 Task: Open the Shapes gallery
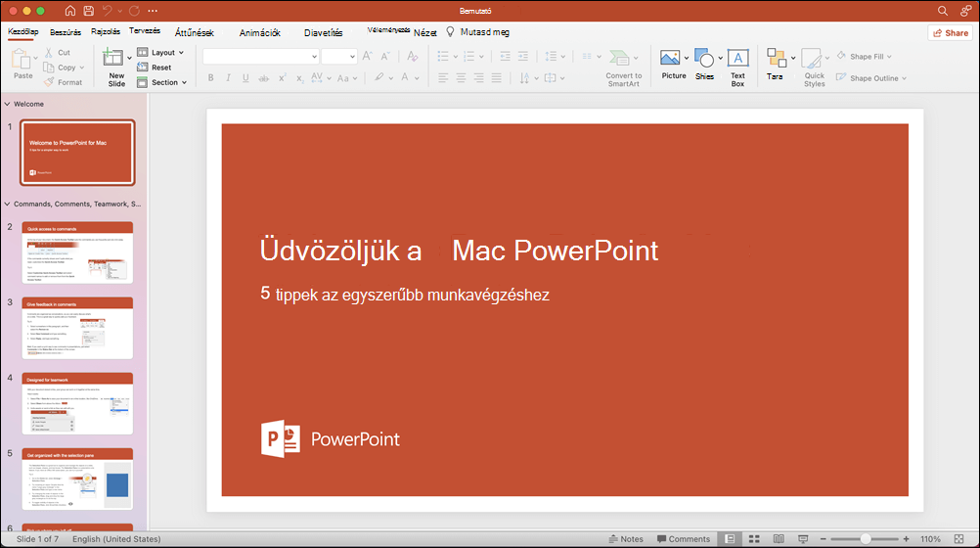point(704,65)
